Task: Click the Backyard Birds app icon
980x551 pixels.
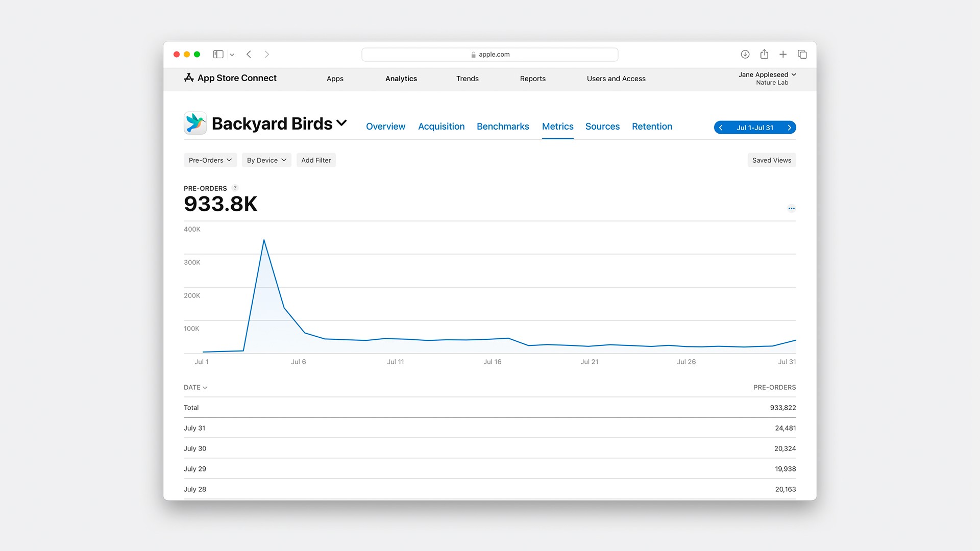Action: point(195,123)
